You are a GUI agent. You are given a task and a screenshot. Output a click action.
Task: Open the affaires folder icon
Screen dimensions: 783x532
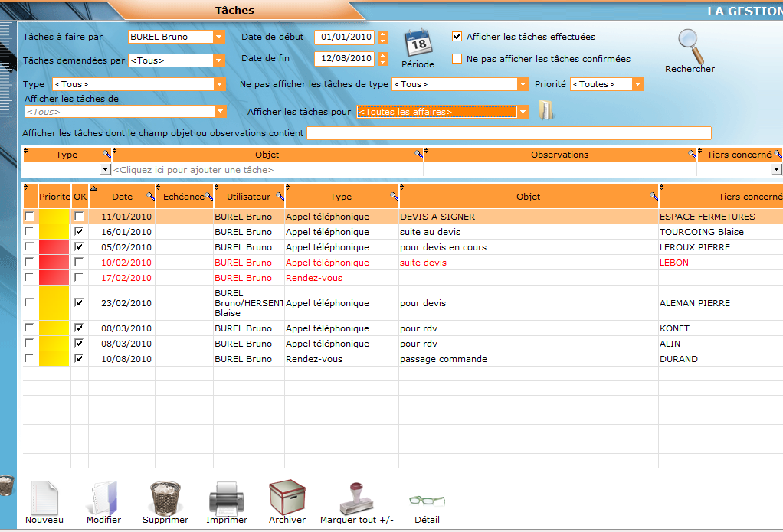[x=545, y=110]
